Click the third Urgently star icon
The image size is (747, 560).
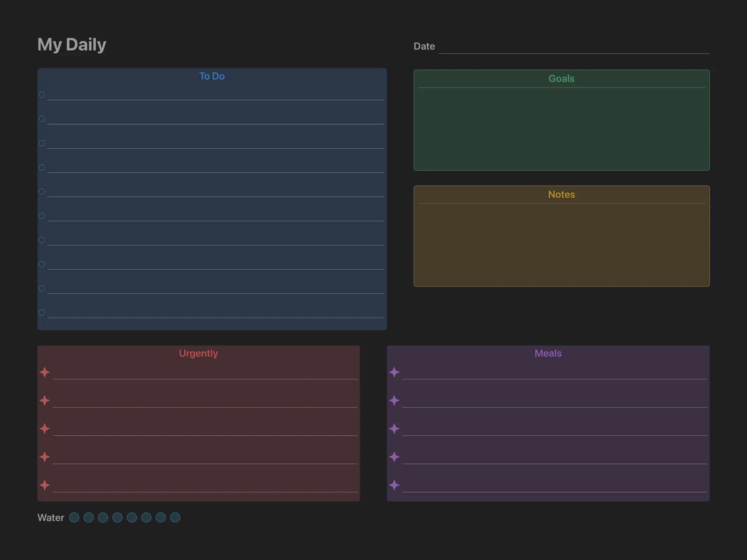(45, 428)
